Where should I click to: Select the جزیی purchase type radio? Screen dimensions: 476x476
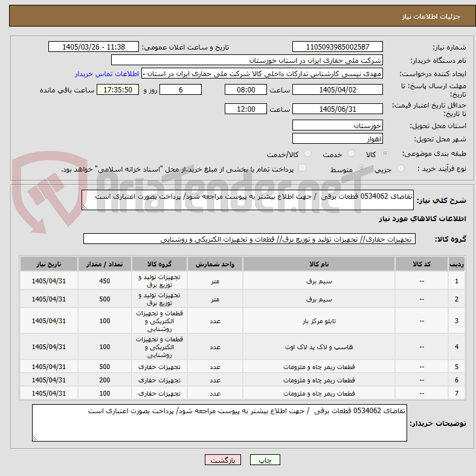[400, 168]
